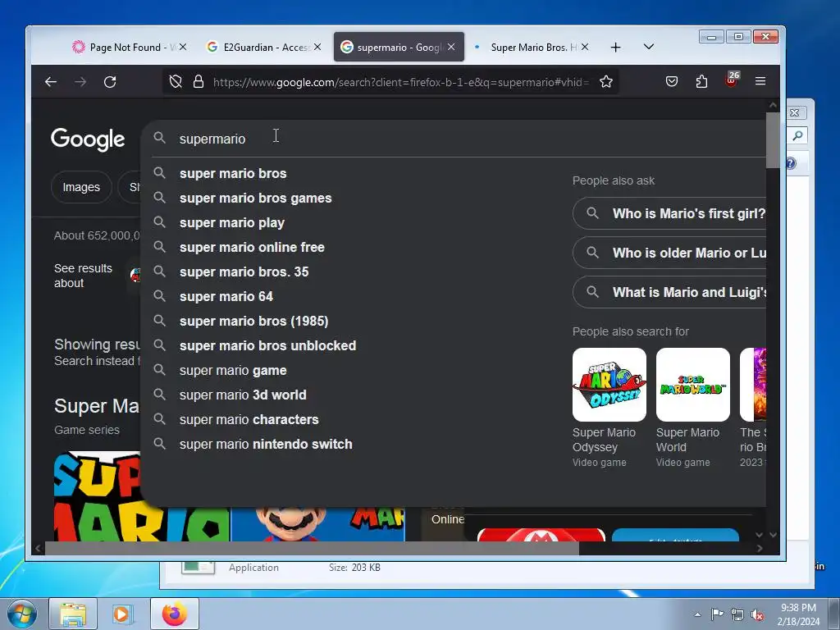Reload the current page
Image resolution: width=840 pixels, height=630 pixels.
(110, 82)
